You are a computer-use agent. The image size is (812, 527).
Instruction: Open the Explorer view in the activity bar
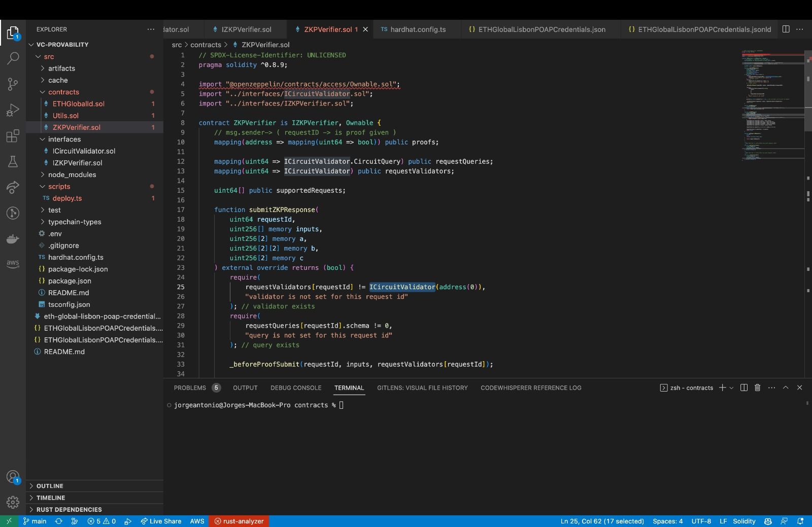point(13,32)
